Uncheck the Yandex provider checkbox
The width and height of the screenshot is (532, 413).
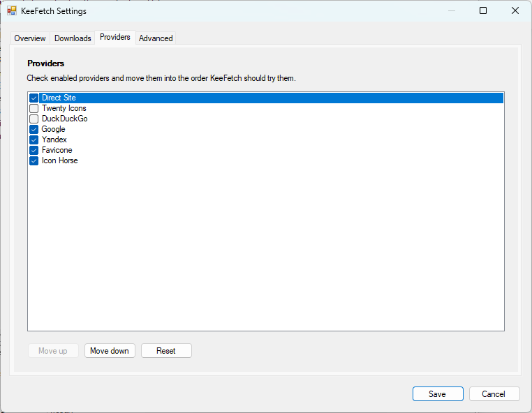pyautogui.click(x=34, y=140)
